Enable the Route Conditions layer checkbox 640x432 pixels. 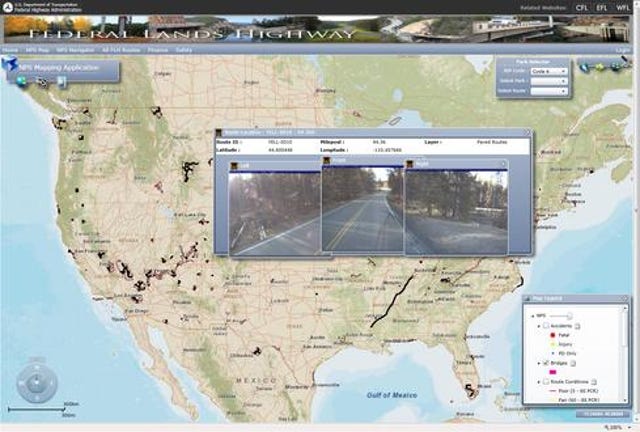point(546,381)
